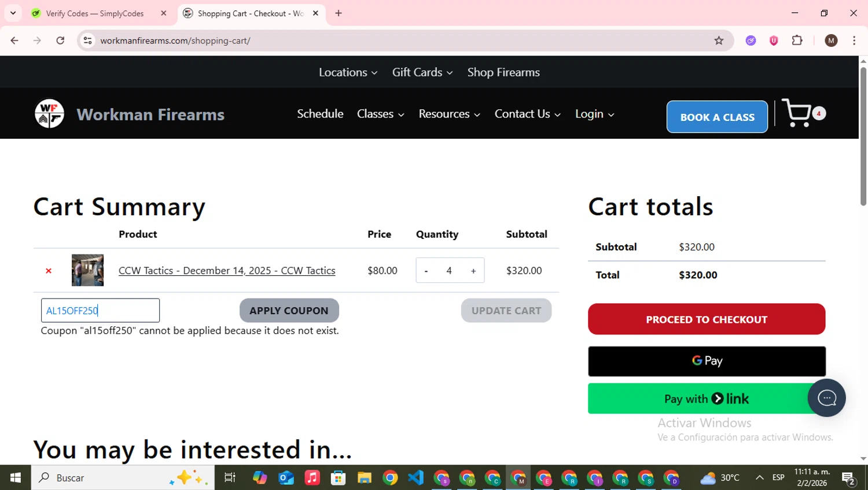Close the Shopping Cart - Checkout tab
Screen dimensions: 868x490
(315, 13)
